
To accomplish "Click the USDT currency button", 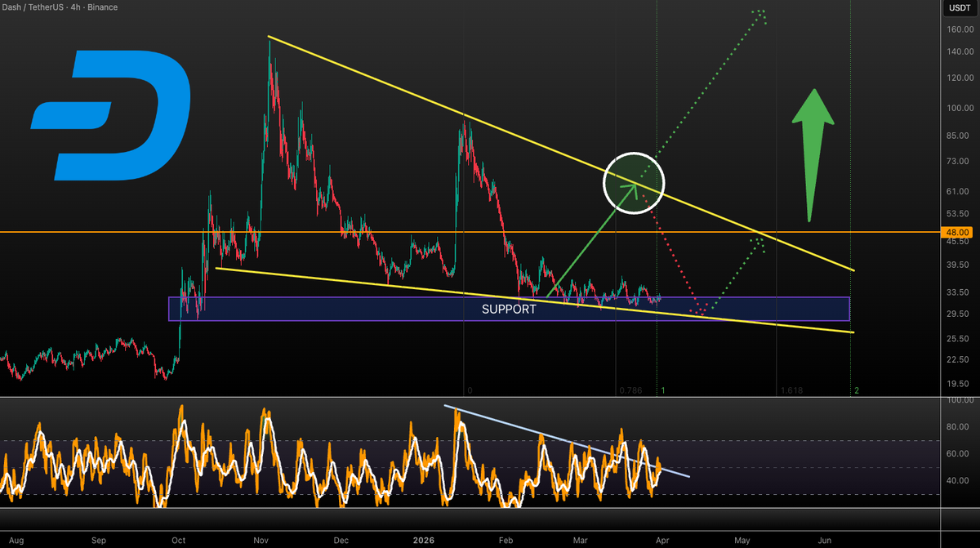I will (960, 8).
